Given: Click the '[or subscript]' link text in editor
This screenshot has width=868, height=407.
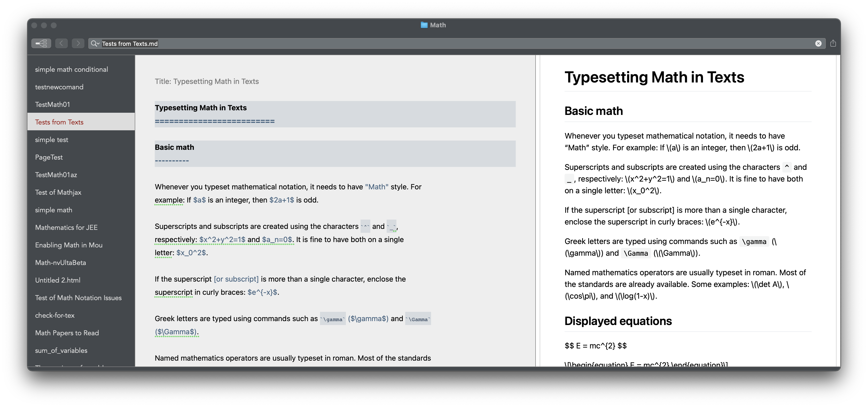Looking at the screenshot, I should (x=236, y=279).
